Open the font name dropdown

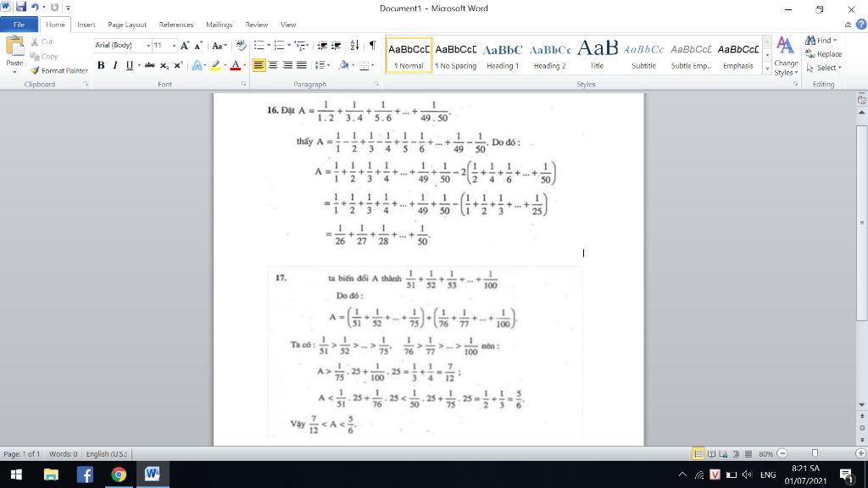point(147,46)
